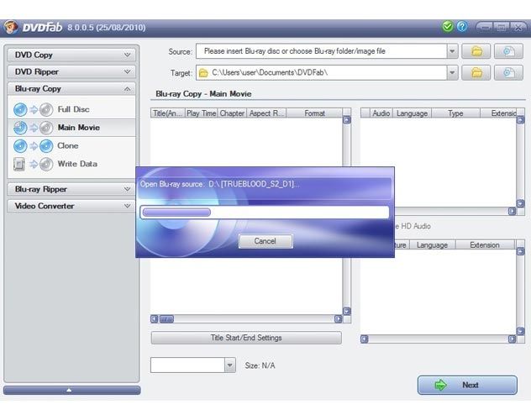The width and height of the screenshot is (531, 420).
Task: Choose Target image file disc icon
Action: click(x=508, y=73)
